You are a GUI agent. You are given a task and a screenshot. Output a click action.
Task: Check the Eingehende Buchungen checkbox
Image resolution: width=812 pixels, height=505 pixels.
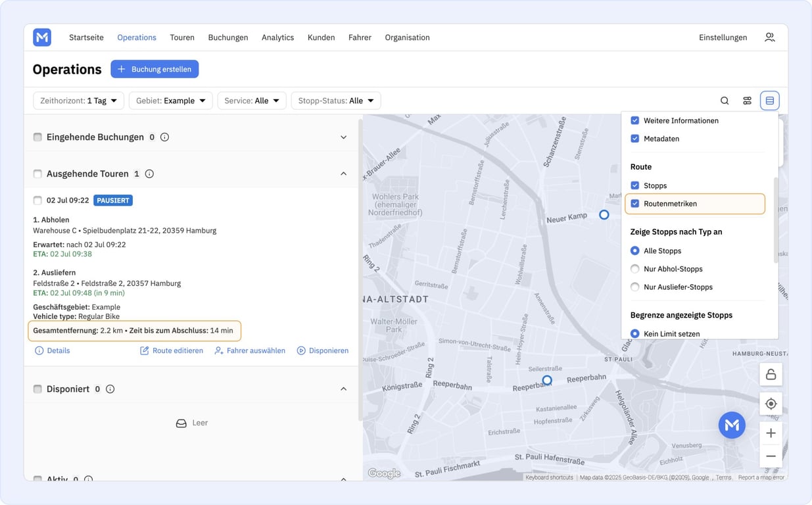click(x=37, y=137)
